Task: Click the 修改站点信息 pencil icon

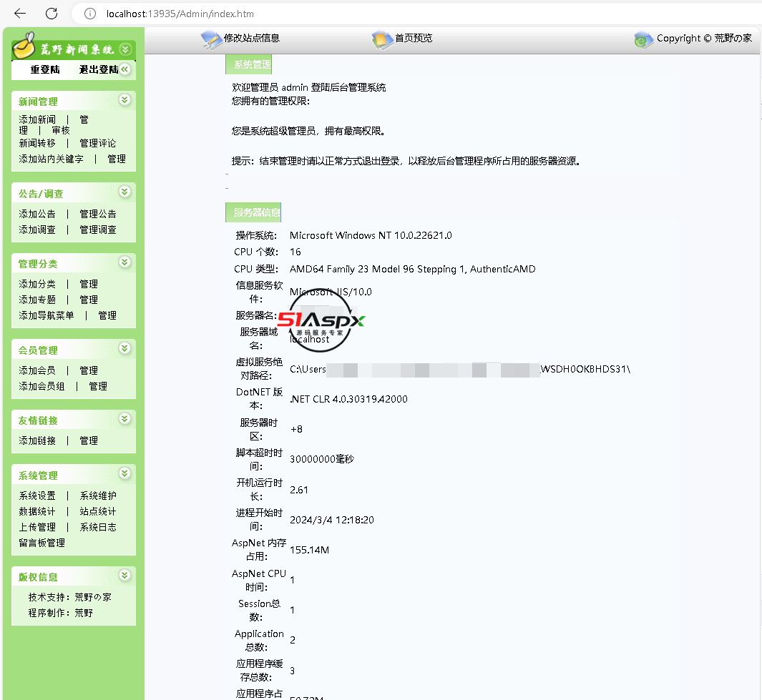Action: click(x=211, y=40)
